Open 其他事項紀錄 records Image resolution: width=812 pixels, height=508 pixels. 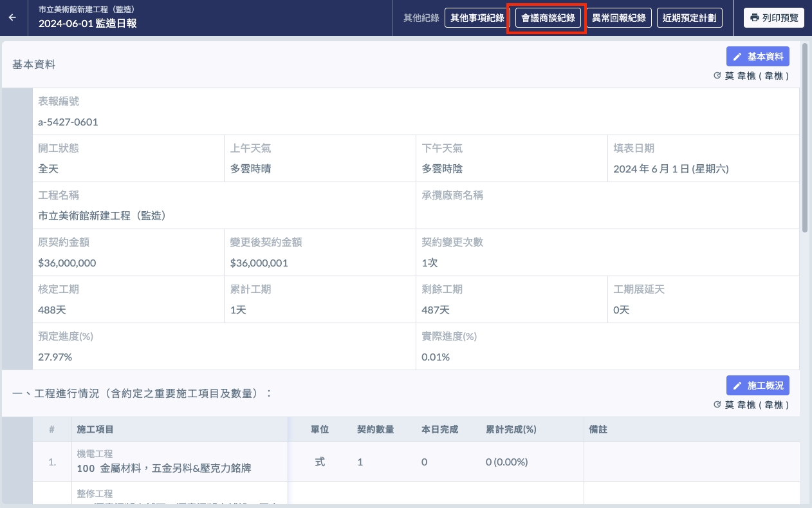477,17
